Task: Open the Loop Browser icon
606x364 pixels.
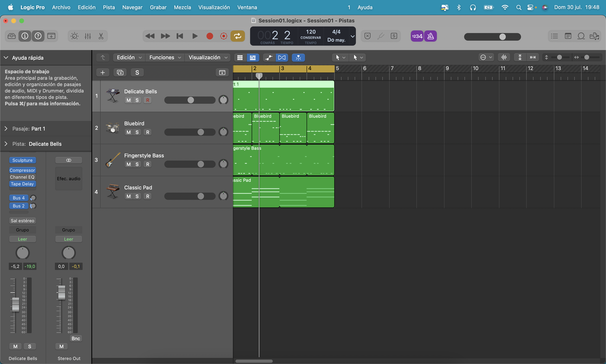Action: (581, 36)
